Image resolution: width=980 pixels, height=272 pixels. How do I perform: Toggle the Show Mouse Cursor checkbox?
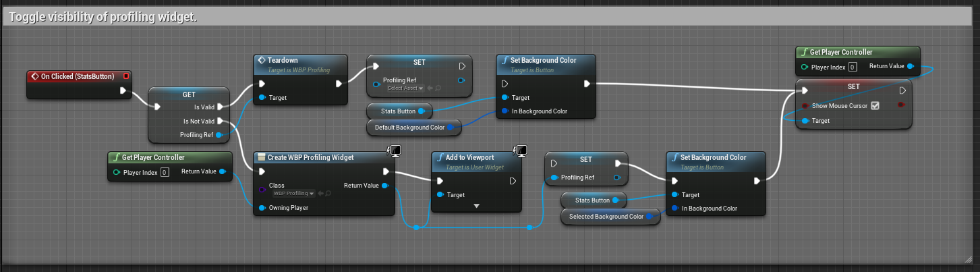[x=875, y=105]
